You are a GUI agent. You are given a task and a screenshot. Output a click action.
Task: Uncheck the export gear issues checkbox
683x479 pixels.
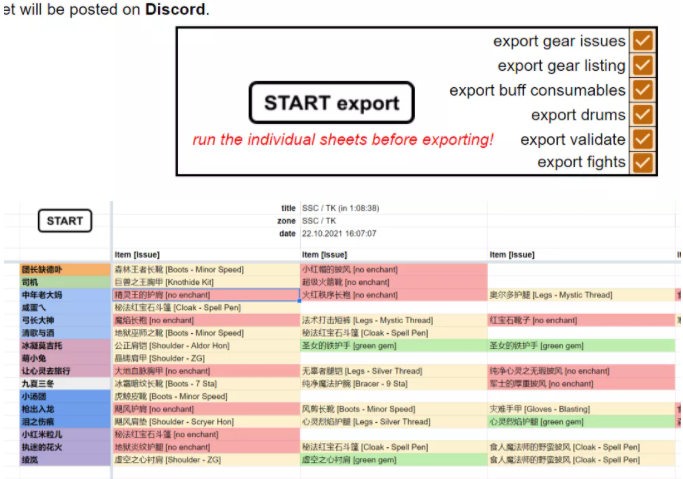tap(642, 41)
